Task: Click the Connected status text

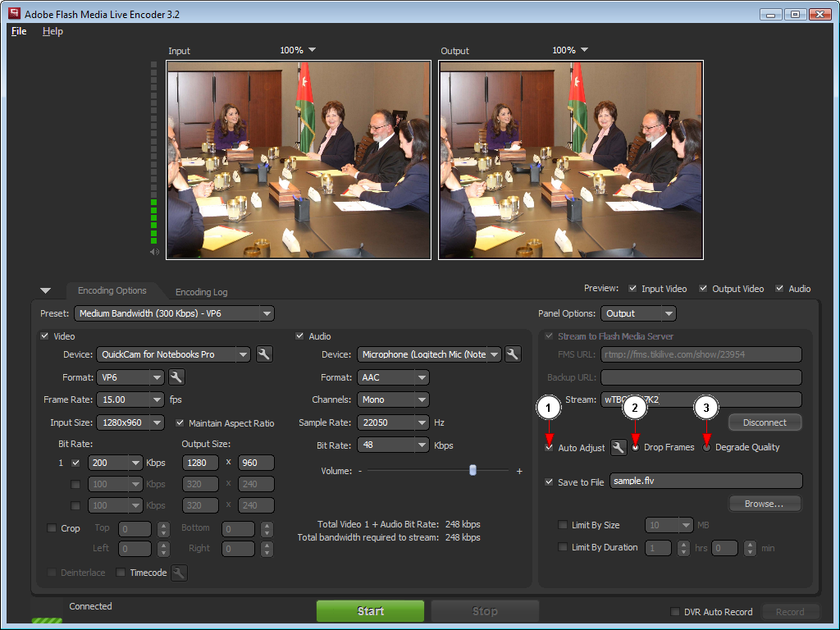Action: (x=90, y=606)
